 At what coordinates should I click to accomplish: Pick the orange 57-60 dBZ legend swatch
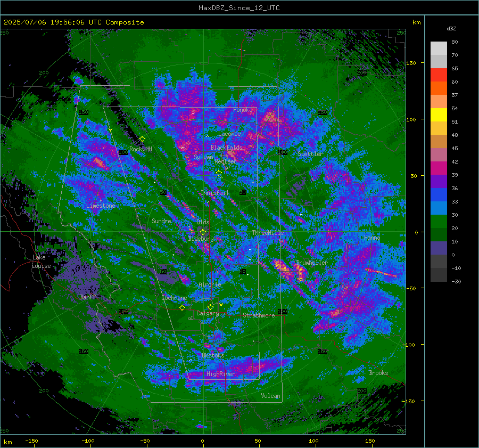(439, 88)
